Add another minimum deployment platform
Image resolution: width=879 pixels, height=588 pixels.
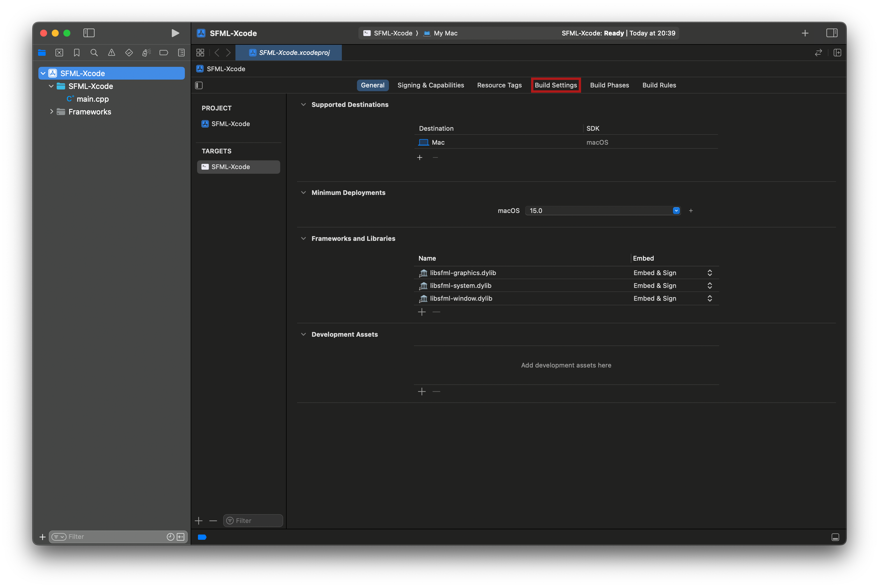click(x=690, y=211)
